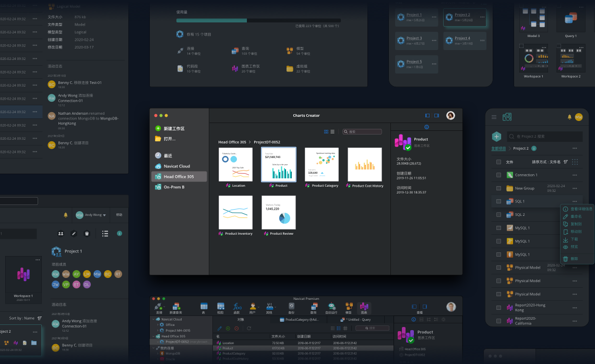Image resolution: width=595 pixels, height=364 pixels.
Task: Tick the SQL 1 row checkbox
Action: coord(498,201)
